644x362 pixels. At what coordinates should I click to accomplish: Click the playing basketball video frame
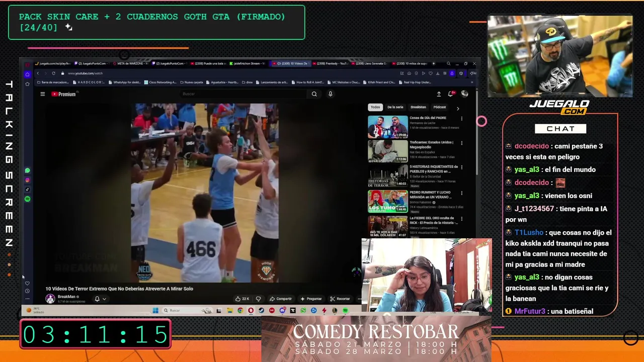tap(205, 193)
